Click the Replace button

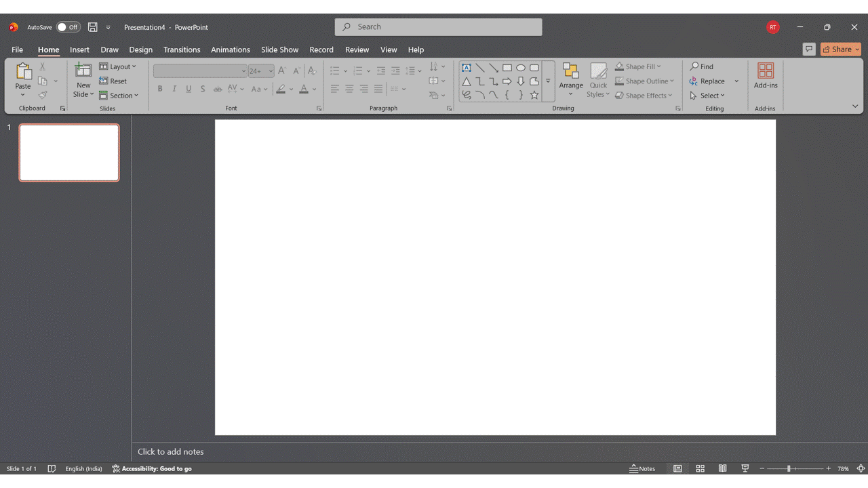(x=713, y=81)
